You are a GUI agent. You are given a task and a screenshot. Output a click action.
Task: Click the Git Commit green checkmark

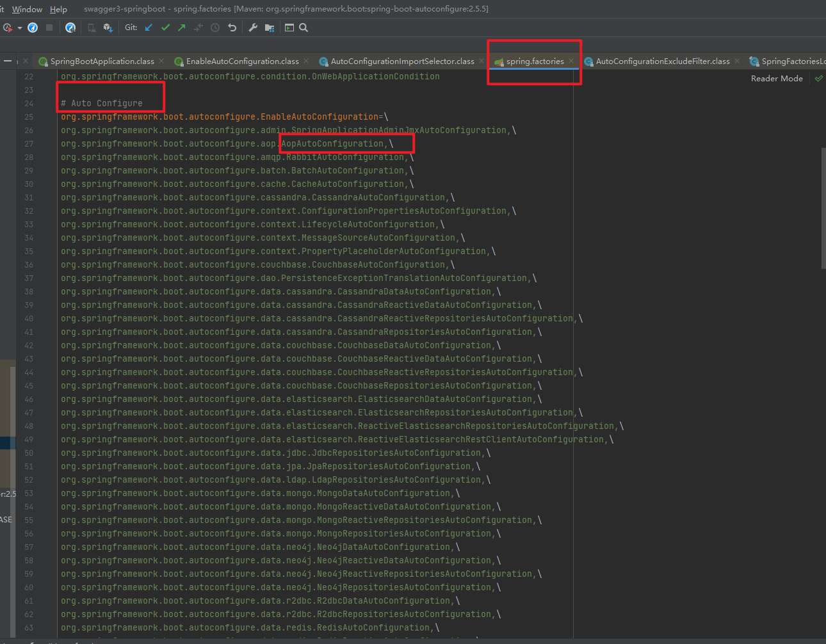coord(165,28)
